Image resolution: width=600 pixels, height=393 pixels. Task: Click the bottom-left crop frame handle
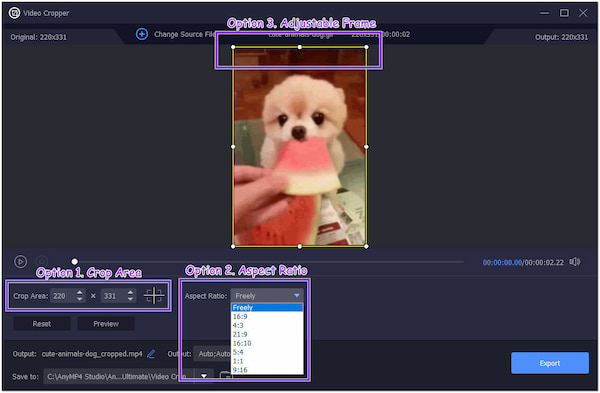(x=233, y=246)
